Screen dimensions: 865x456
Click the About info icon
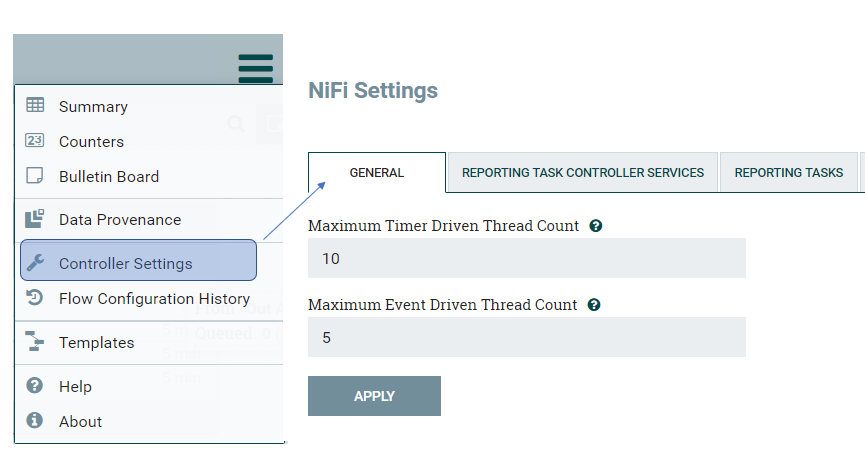pyautogui.click(x=35, y=420)
